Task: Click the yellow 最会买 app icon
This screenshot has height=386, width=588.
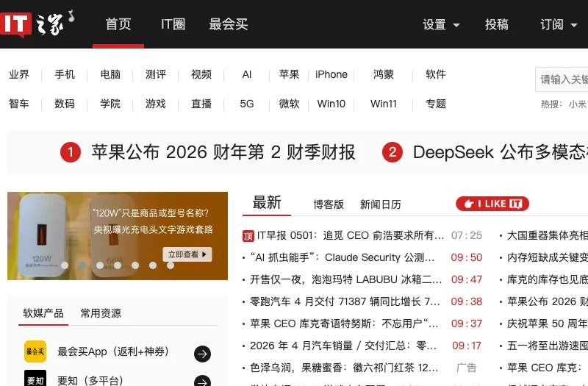Action: pyautogui.click(x=35, y=351)
